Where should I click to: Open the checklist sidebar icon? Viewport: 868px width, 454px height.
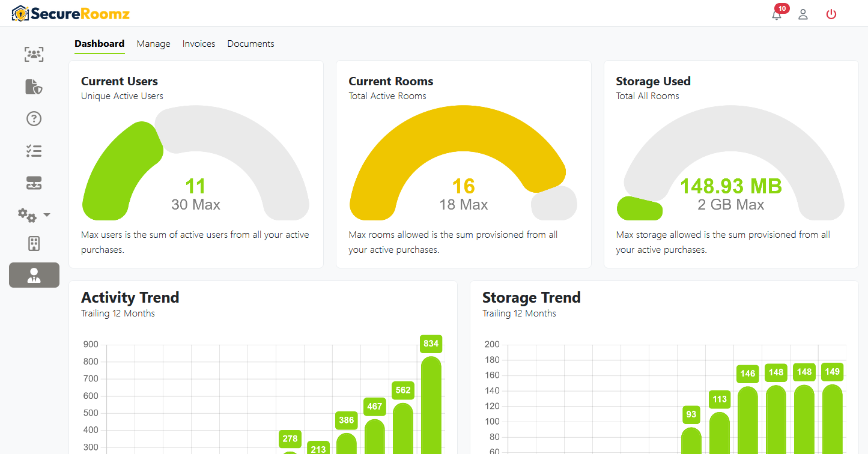(x=34, y=151)
